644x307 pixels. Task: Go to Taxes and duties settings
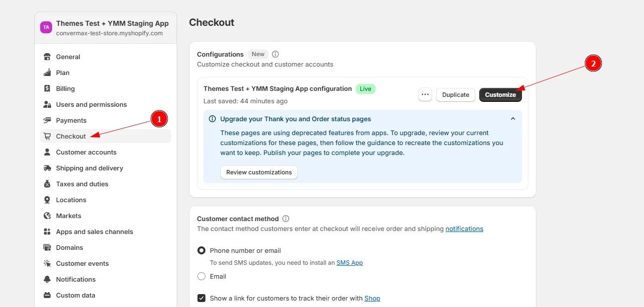(82, 184)
